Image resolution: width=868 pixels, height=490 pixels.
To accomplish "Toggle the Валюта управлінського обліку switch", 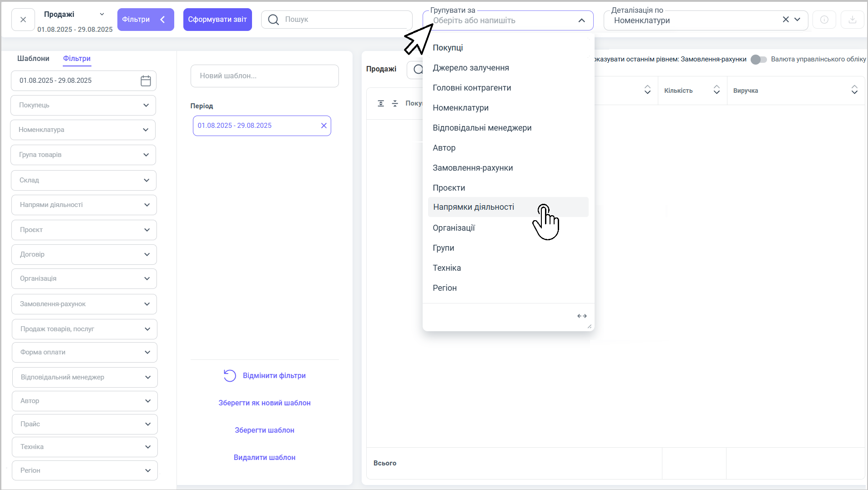I will pos(759,60).
